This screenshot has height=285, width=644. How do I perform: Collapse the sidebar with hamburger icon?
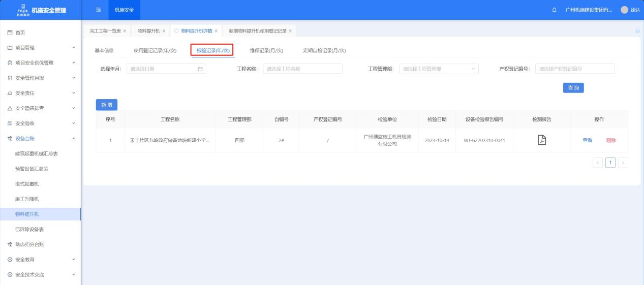100,10
